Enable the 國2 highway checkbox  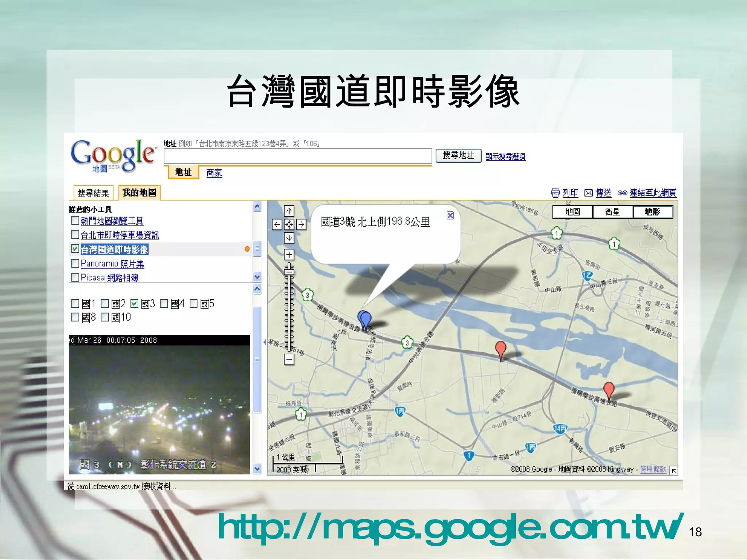pyautogui.click(x=105, y=303)
